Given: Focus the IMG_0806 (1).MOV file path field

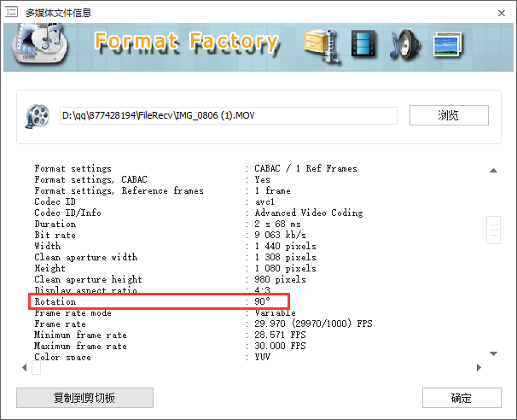Looking at the screenshot, I should [x=227, y=115].
